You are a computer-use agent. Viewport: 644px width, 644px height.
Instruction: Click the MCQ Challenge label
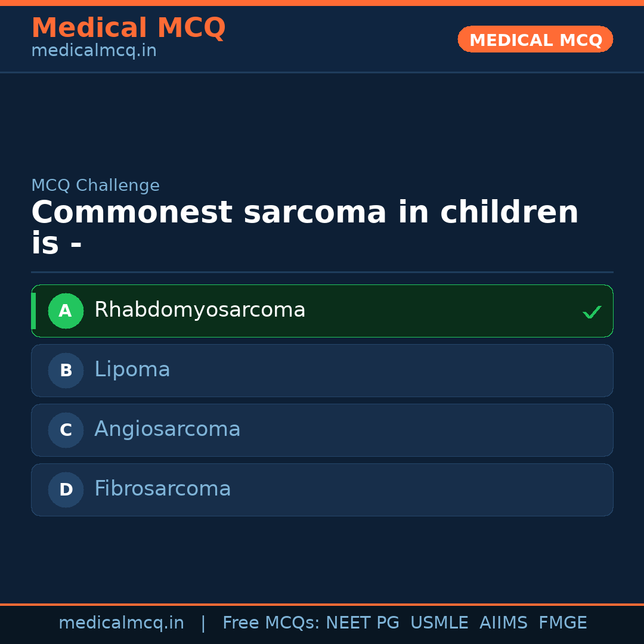coord(95,185)
